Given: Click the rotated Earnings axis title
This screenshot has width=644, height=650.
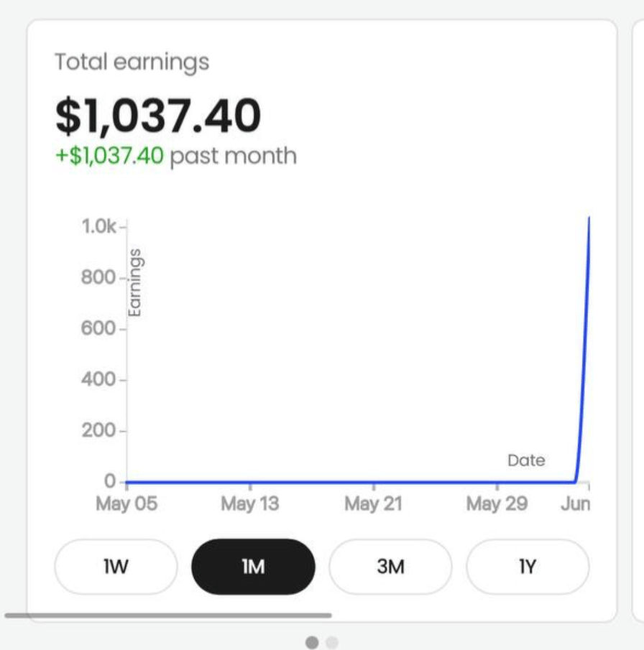Looking at the screenshot, I should [x=134, y=282].
